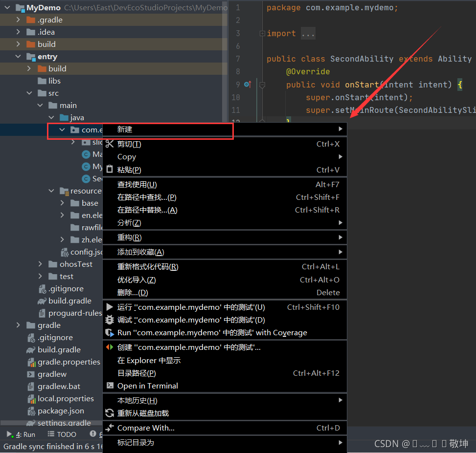Select the test folder under src
Screen dimensions: 476x453
[x=67, y=277]
